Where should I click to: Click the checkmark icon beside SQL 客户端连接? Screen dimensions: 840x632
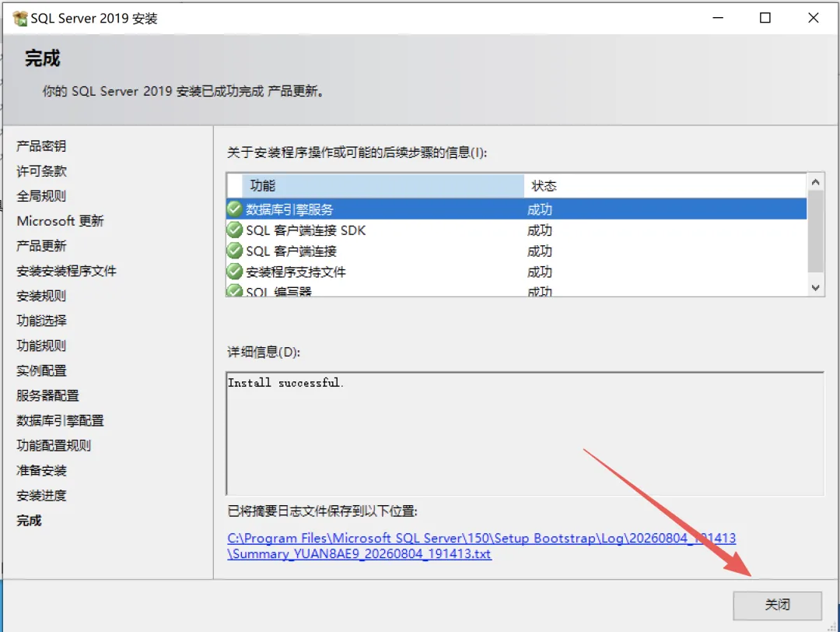coord(235,251)
